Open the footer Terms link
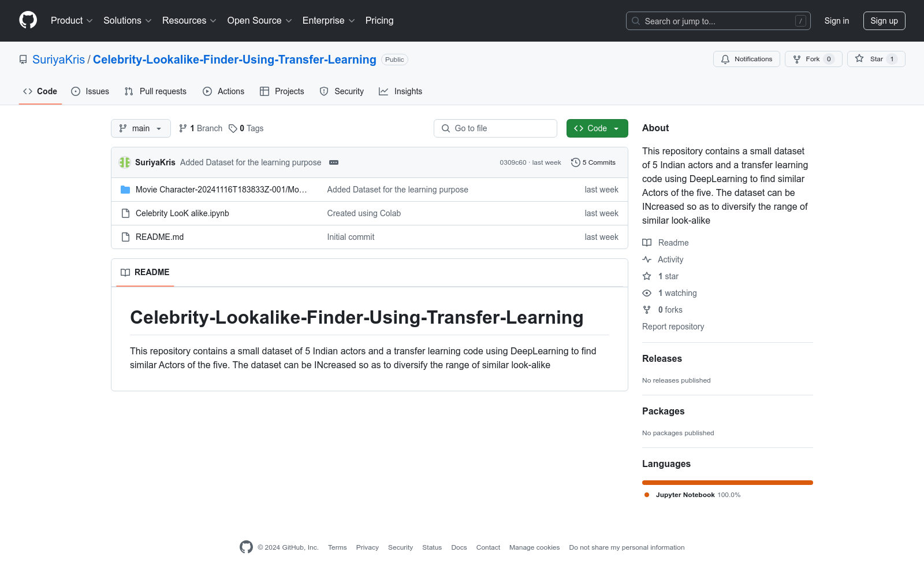The image size is (924, 578). tap(337, 547)
